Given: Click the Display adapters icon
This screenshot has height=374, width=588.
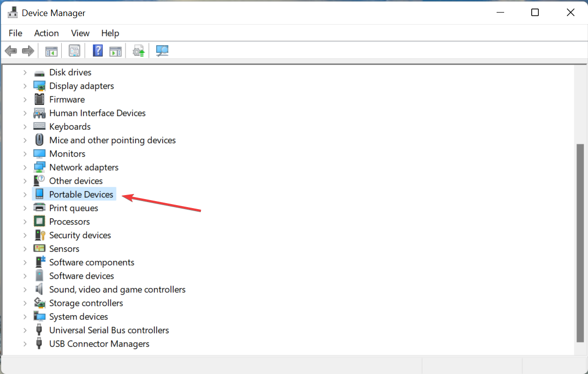Looking at the screenshot, I should tap(39, 86).
